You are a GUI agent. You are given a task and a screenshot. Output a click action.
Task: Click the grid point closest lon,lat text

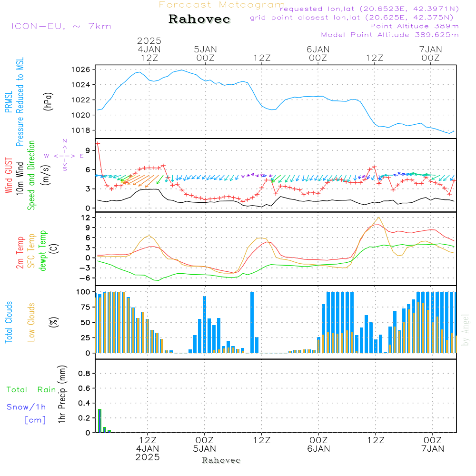355,18
